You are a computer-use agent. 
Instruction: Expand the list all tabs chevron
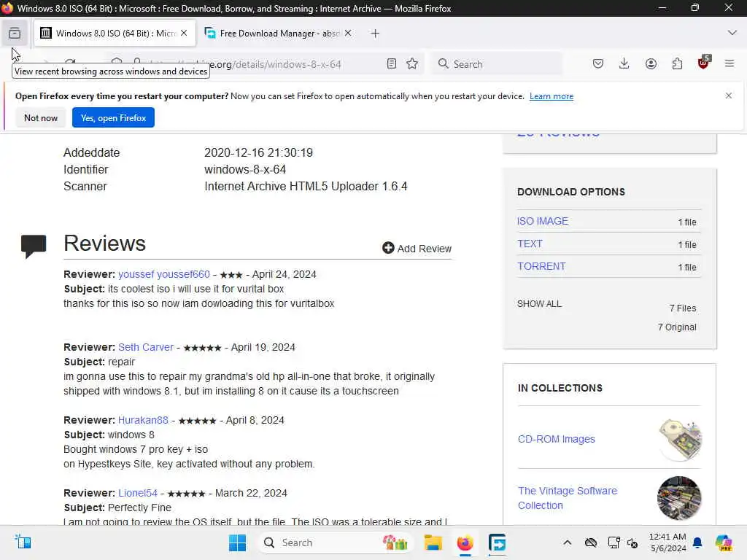click(x=732, y=33)
